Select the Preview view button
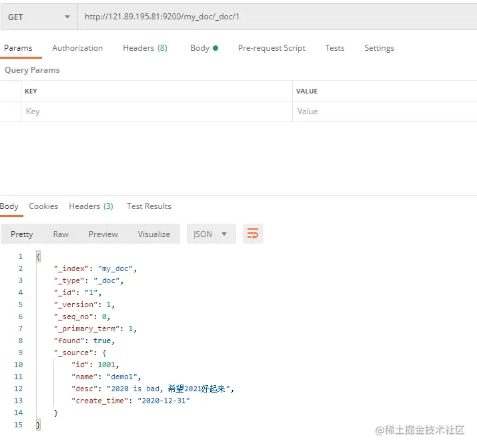Viewport: 477px width, 448px height. click(x=103, y=234)
